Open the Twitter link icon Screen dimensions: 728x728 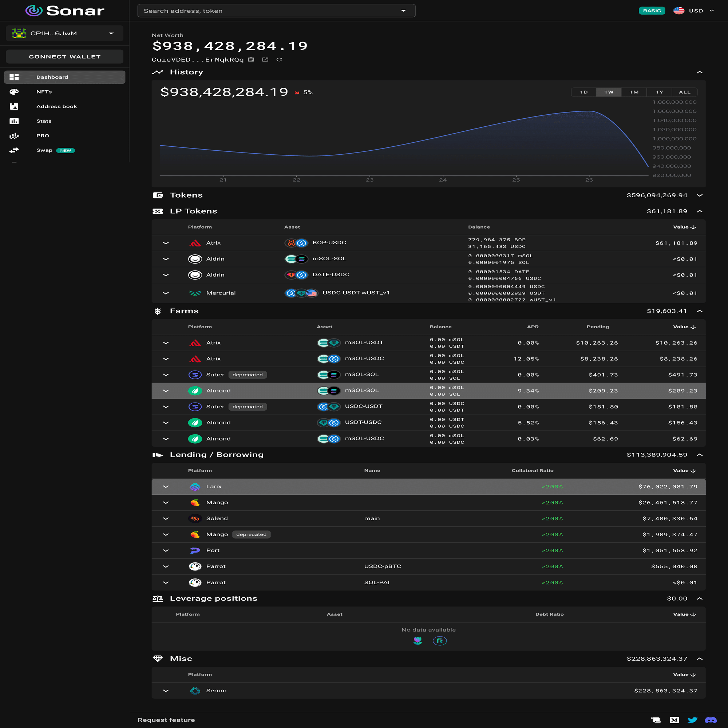point(692,720)
